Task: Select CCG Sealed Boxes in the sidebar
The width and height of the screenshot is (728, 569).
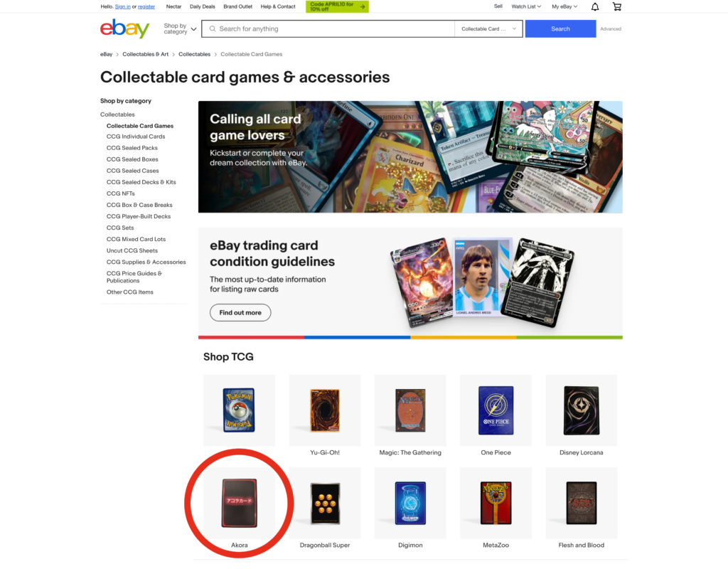Action: (132, 159)
